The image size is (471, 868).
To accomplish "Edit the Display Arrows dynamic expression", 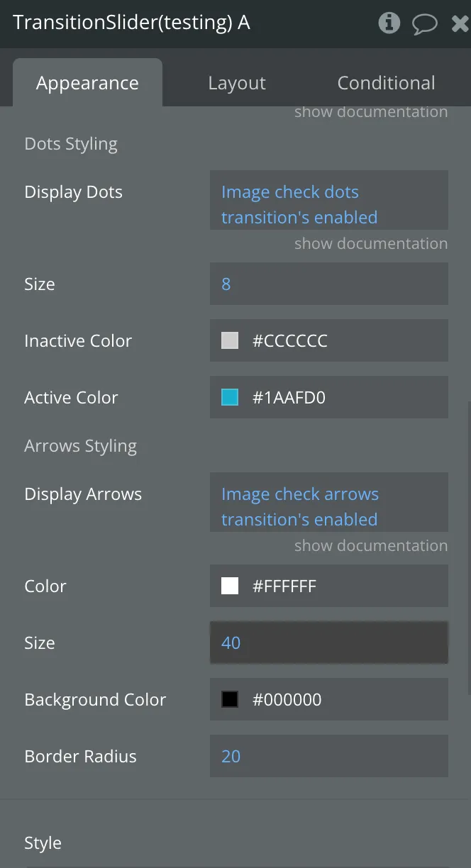I will [x=328, y=506].
